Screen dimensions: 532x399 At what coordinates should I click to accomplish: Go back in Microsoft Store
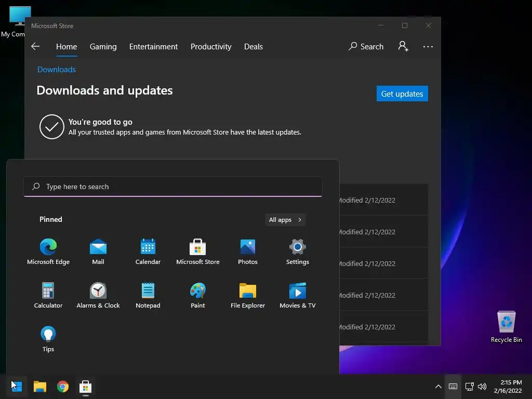pos(35,46)
